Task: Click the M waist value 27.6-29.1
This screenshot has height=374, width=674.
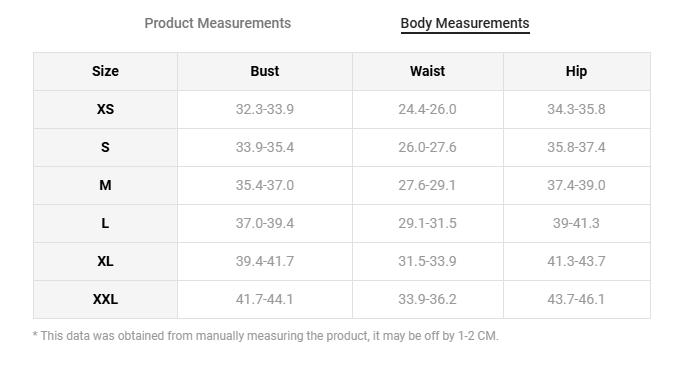Action: tap(427, 185)
